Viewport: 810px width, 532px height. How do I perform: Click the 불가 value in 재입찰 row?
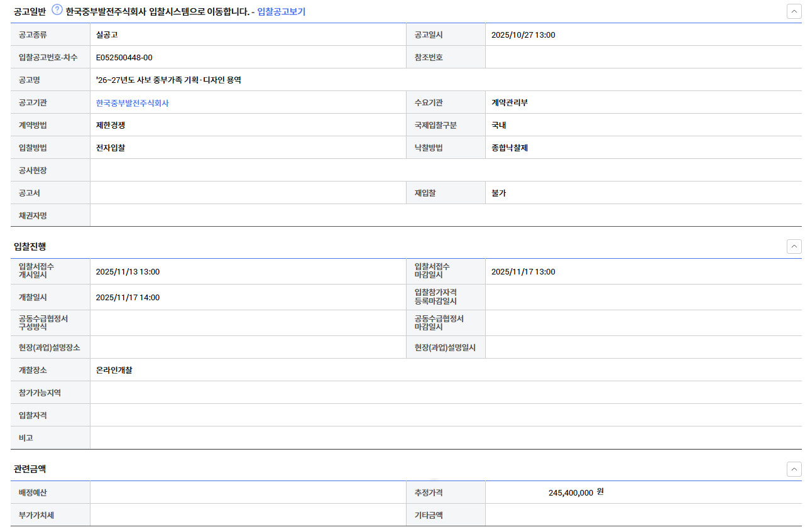[498, 193]
